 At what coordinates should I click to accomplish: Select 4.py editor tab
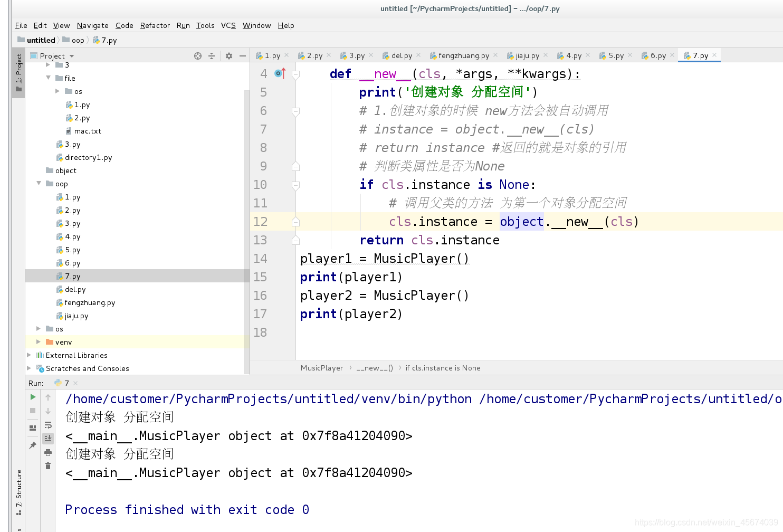click(574, 55)
